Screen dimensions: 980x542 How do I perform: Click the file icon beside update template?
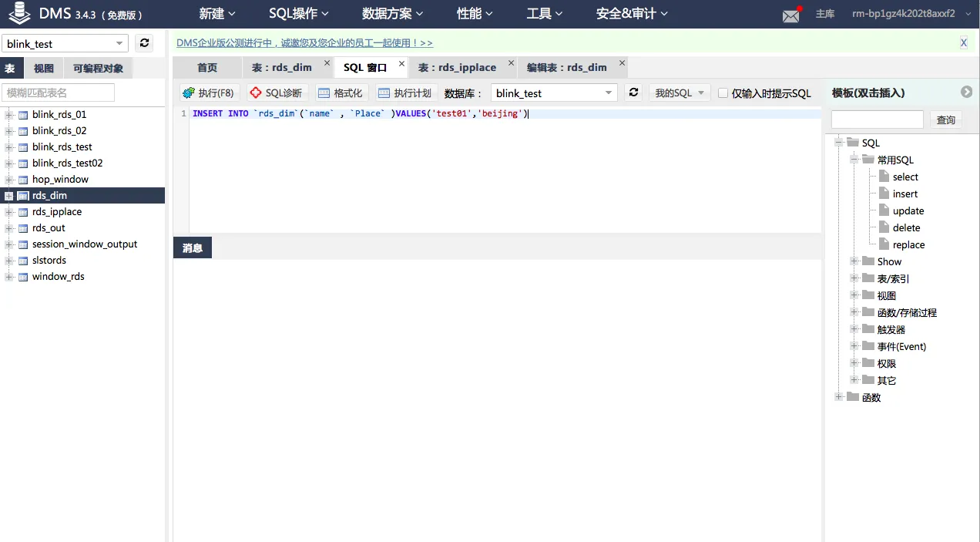click(x=884, y=210)
